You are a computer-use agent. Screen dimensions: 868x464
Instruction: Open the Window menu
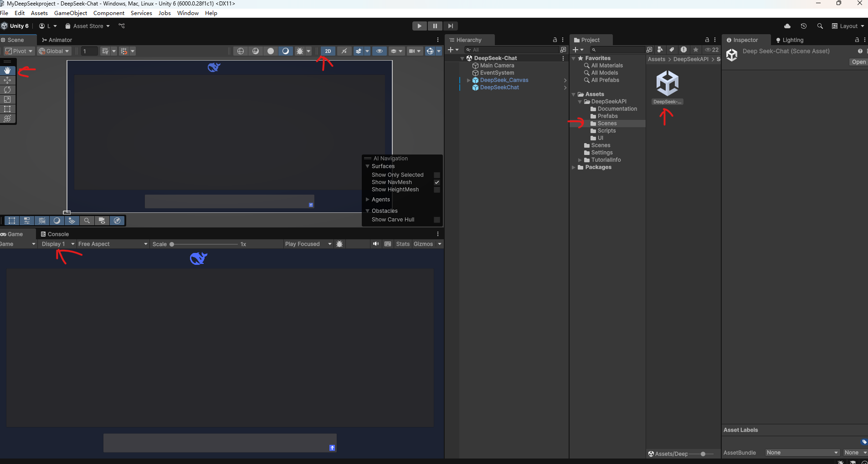click(x=188, y=13)
